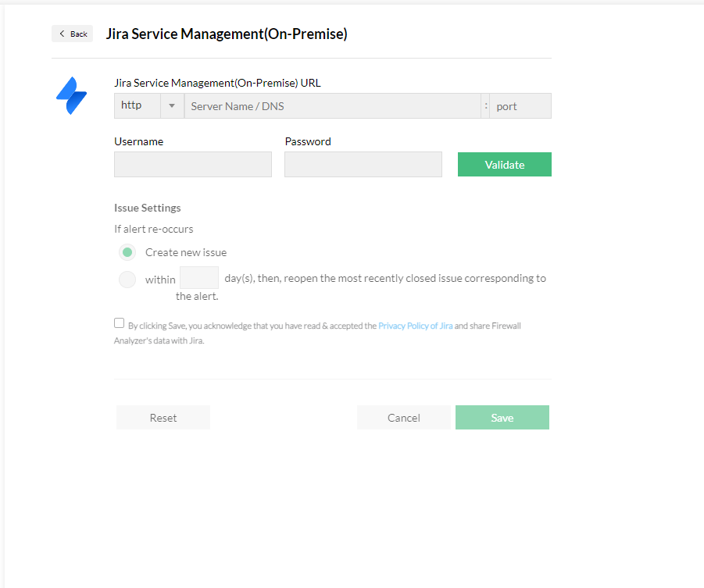Open the Privacy Policy of Jira link
The image size is (704, 588).
pyautogui.click(x=416, y=326)
